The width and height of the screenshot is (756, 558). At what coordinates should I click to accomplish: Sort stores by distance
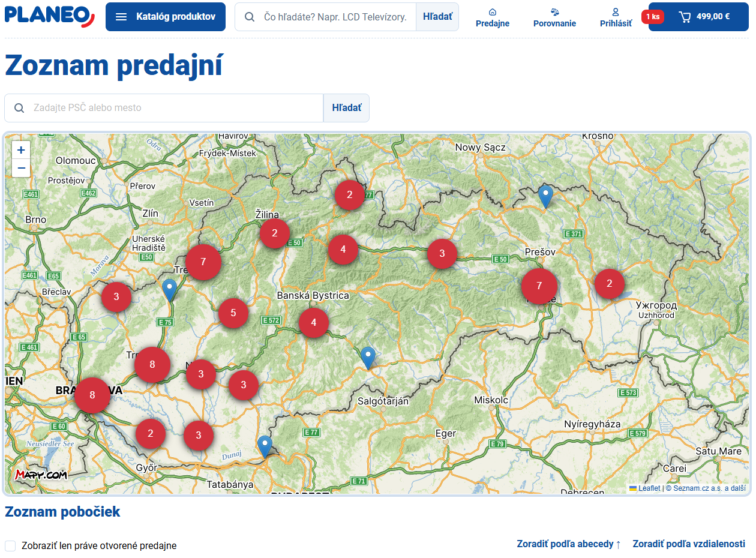tap(689, 544)
